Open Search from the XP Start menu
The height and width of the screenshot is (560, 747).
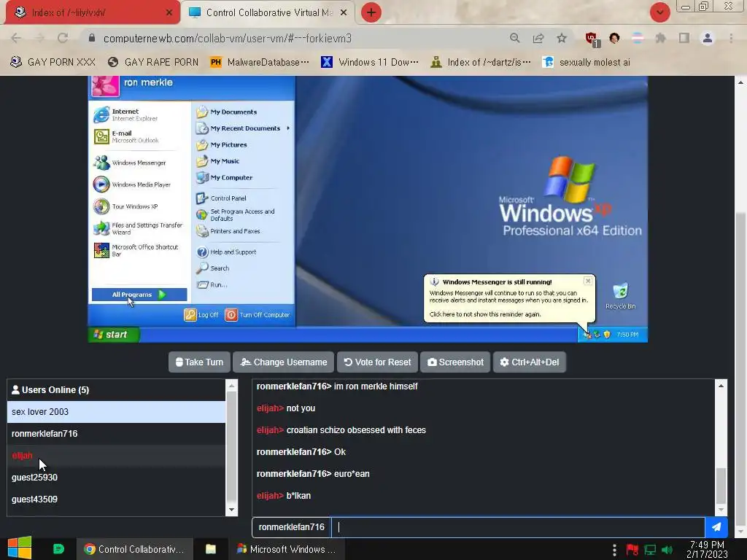(212, 268)
